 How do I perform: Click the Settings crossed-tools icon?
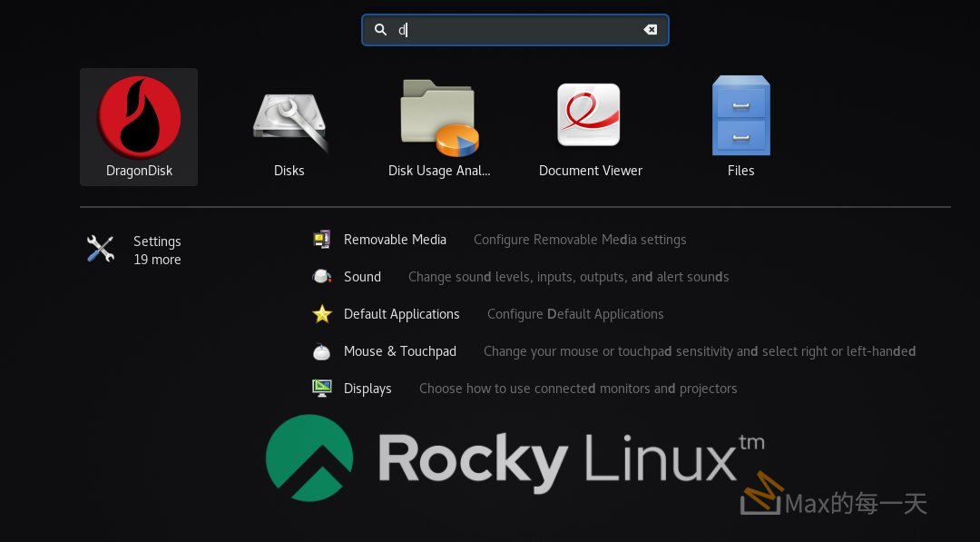pyautogui.click(x=100, y=248)
